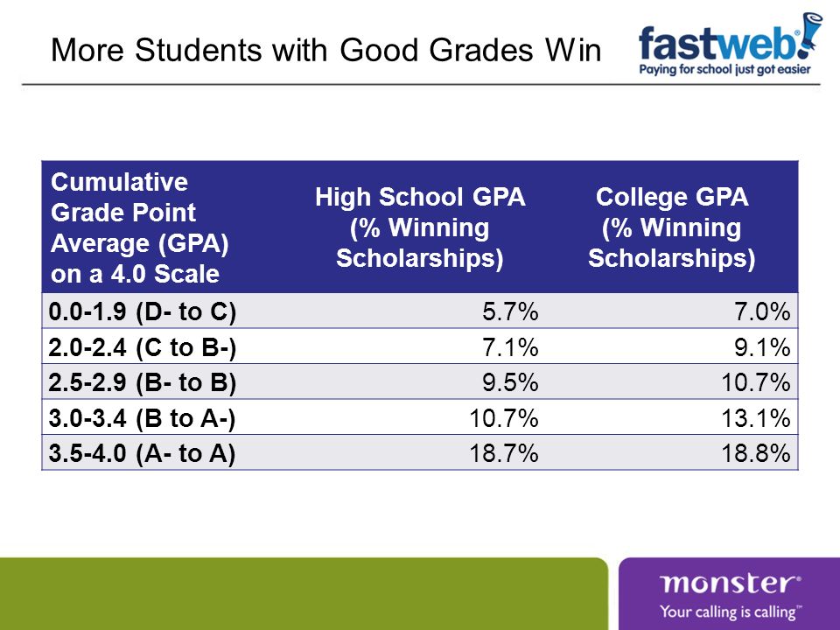This screenshot has width=840, height=630.
Task: Click the green footer bar
Action: point(304,593)
